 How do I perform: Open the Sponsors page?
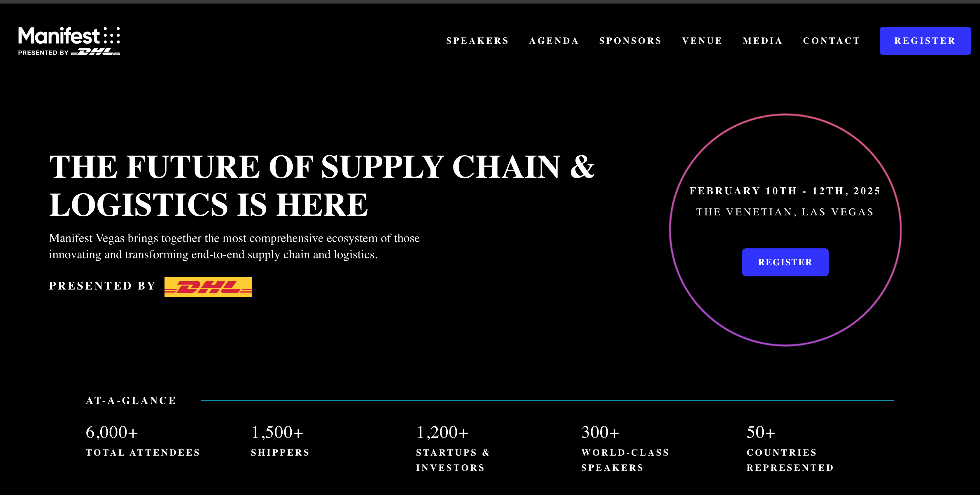(630, 41)
